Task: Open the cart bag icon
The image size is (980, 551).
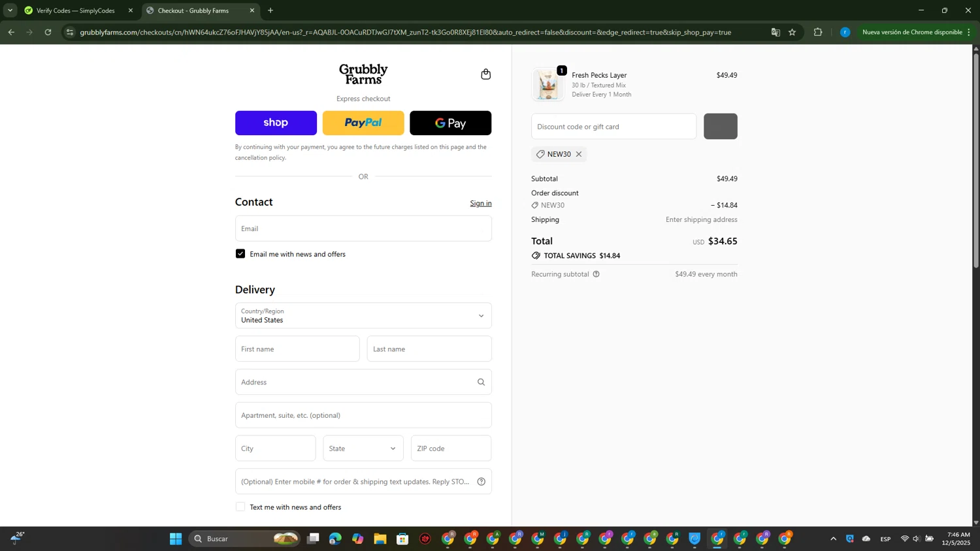Action: click(485, 74)
